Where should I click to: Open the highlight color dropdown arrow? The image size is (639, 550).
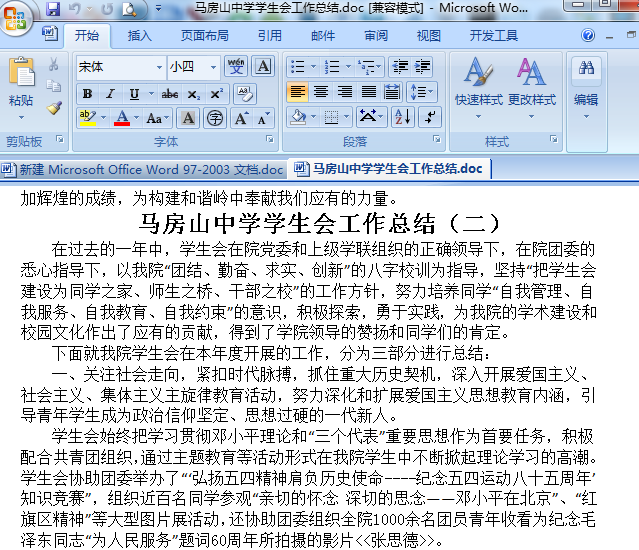104,118
